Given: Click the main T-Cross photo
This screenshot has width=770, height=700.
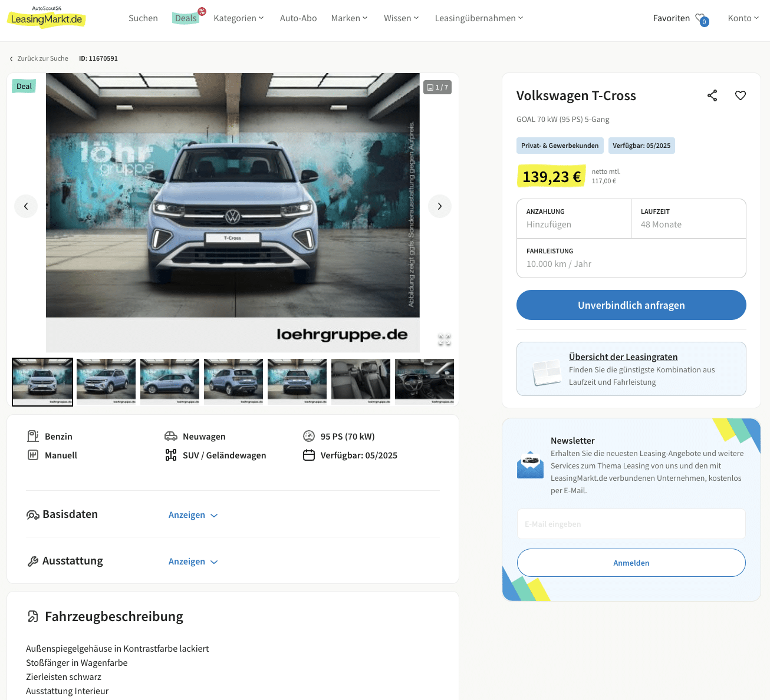Looking at the screenshot, I should 233,212.
